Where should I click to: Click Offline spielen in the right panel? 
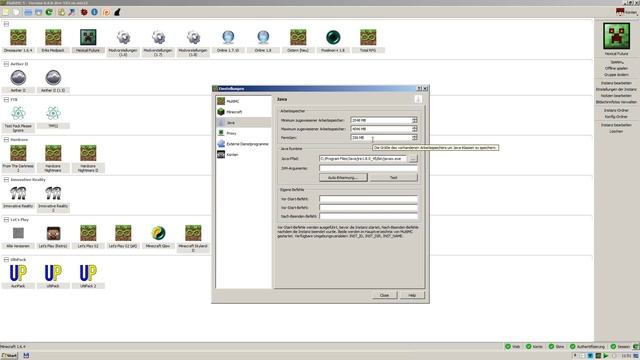click(616, 69)
